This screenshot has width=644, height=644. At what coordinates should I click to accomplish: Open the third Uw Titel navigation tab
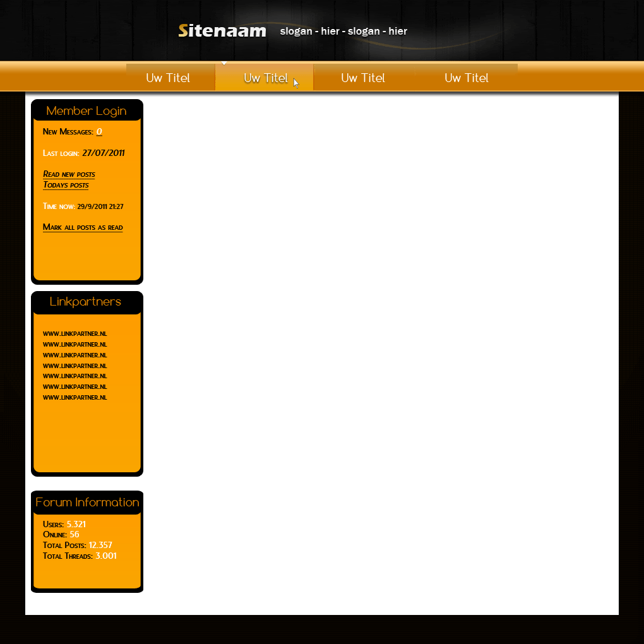pos(363,78)
